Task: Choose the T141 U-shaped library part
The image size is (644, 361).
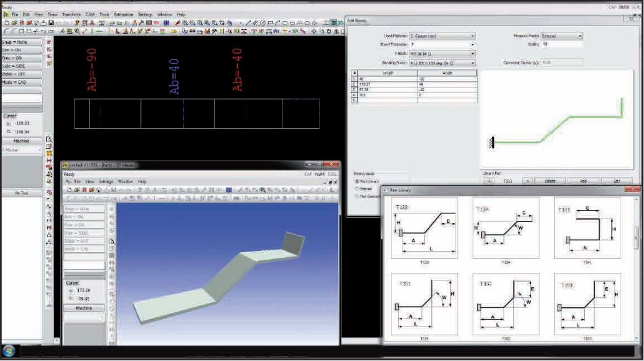Action: [587, 226]
